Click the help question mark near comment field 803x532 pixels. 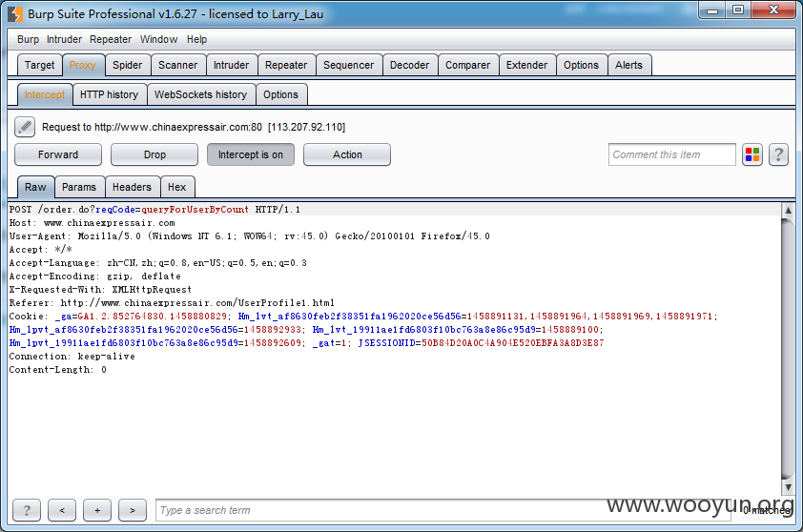[778, 154]
